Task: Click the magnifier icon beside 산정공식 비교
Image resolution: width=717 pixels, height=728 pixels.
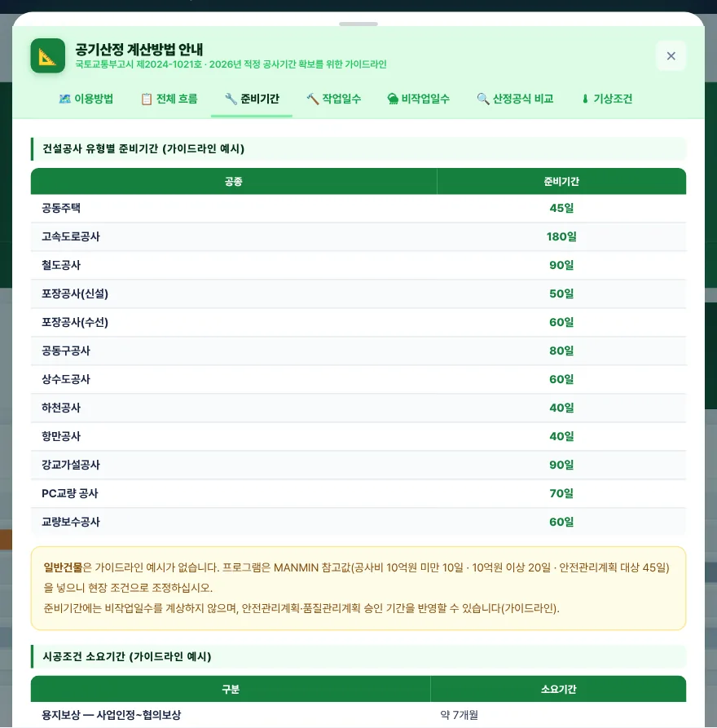Action: 482,99
